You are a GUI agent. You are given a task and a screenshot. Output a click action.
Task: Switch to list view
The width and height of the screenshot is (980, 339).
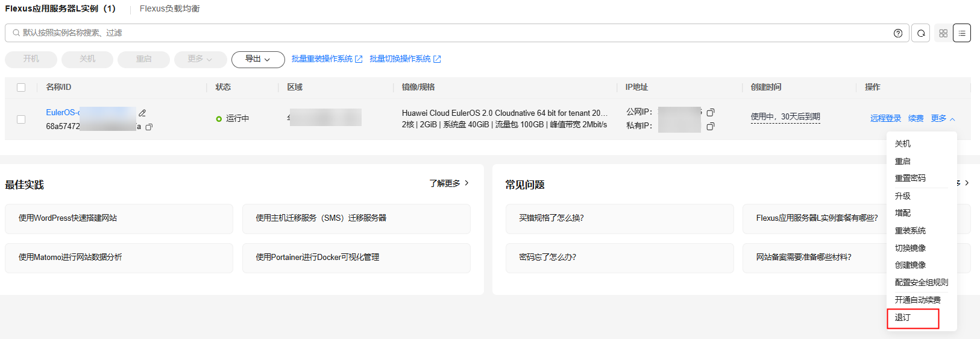[x=962, y=33]
